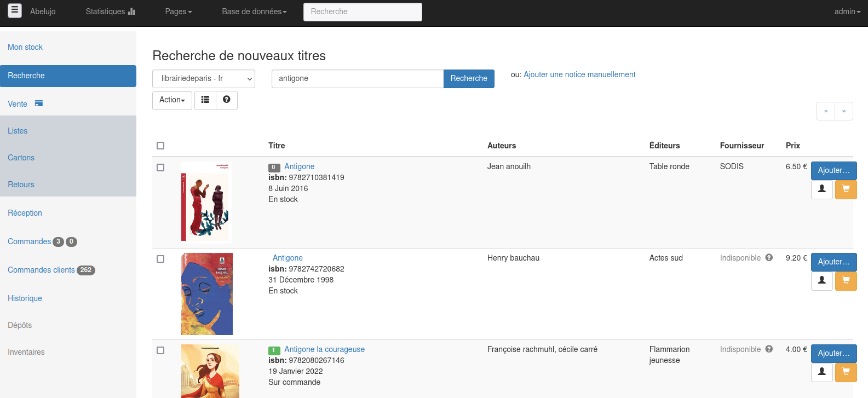This screenshot has width=868, height=398.
Task: Open Retours in the sidebar
Action: point(21,184)
